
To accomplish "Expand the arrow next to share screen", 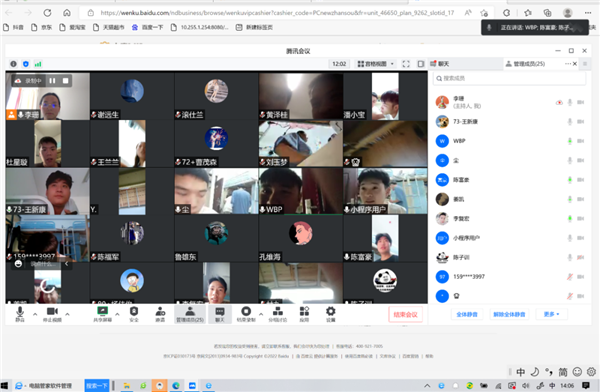I will click(x=117, y=314).
